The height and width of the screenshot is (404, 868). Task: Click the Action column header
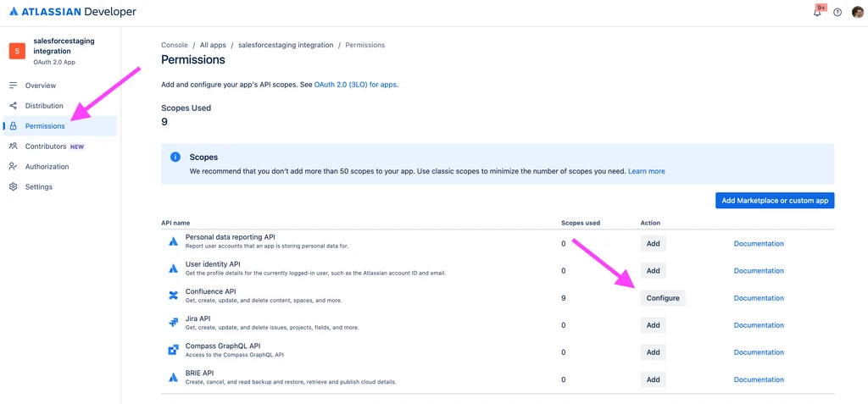[650, 223]
